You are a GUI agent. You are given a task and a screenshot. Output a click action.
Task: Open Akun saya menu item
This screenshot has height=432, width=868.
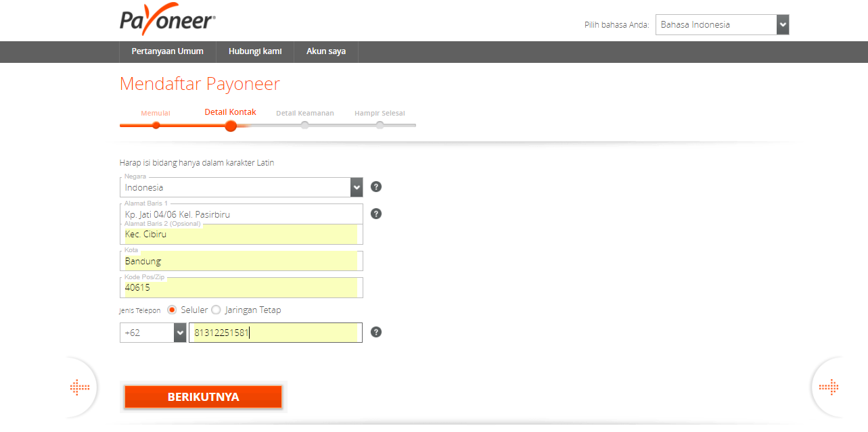click(326, 51)
